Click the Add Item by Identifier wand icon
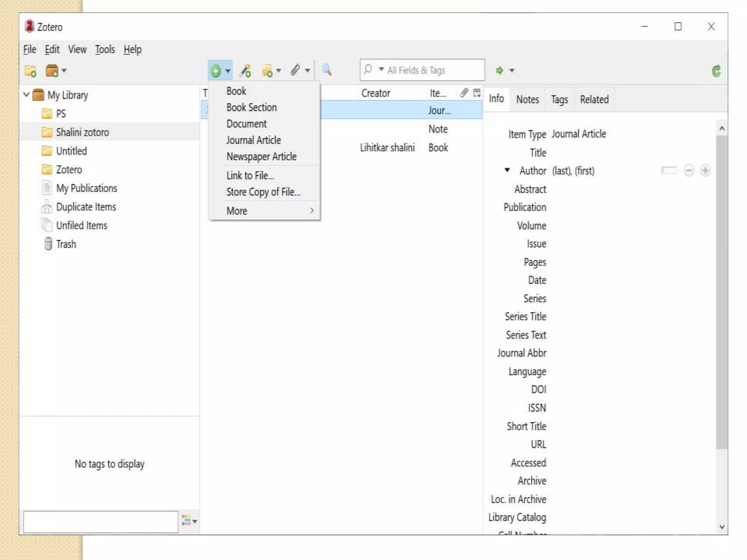This screenshot has height=560, width=747. 245,71
